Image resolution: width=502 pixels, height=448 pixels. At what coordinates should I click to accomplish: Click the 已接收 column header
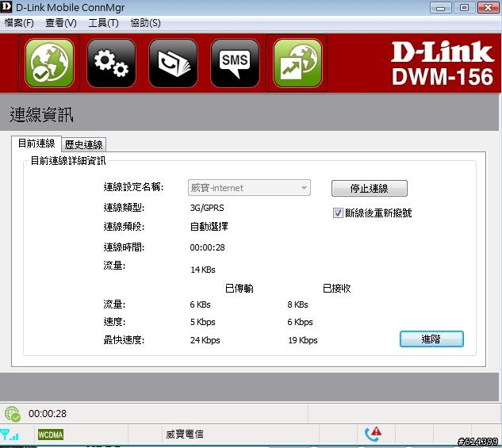pos(337,289)
